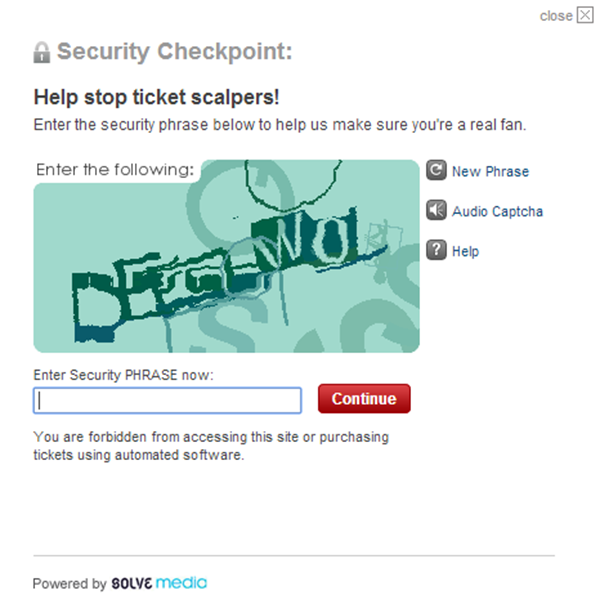Focus the security phrase text field
Screen dimensions: 600x613
pyautogui.click(x=167, y=400)
